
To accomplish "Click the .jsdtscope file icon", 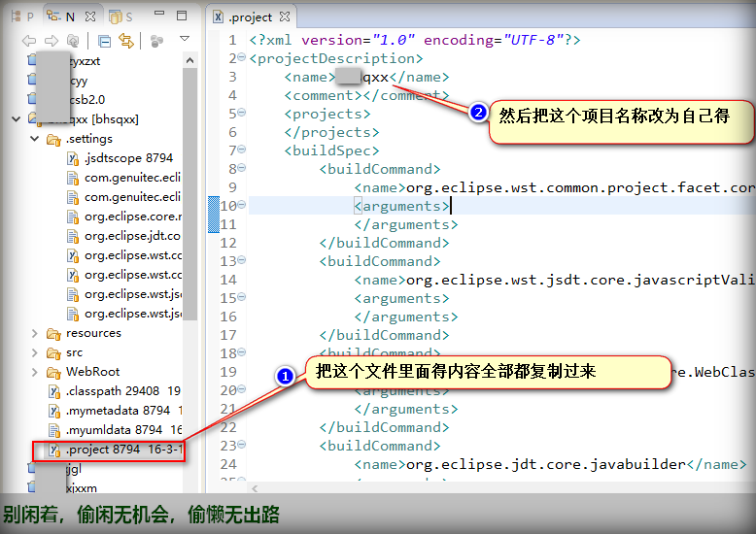I will (x=73, y=158).
